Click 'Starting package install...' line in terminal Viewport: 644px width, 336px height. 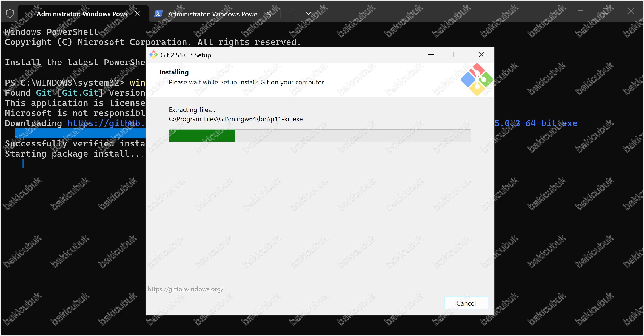(75, 154)
